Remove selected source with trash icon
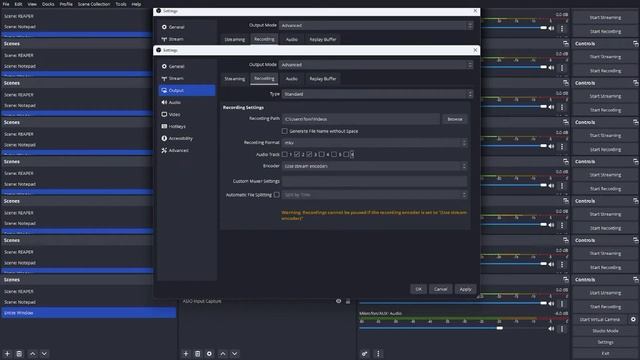This screenshot has height=360, width=640. coord(198,353)
